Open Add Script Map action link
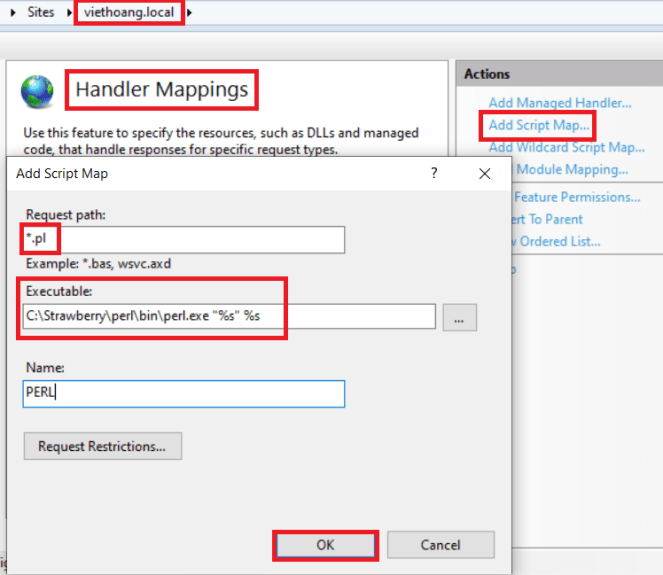Screen dimensions: 663x575 [539, 125]
